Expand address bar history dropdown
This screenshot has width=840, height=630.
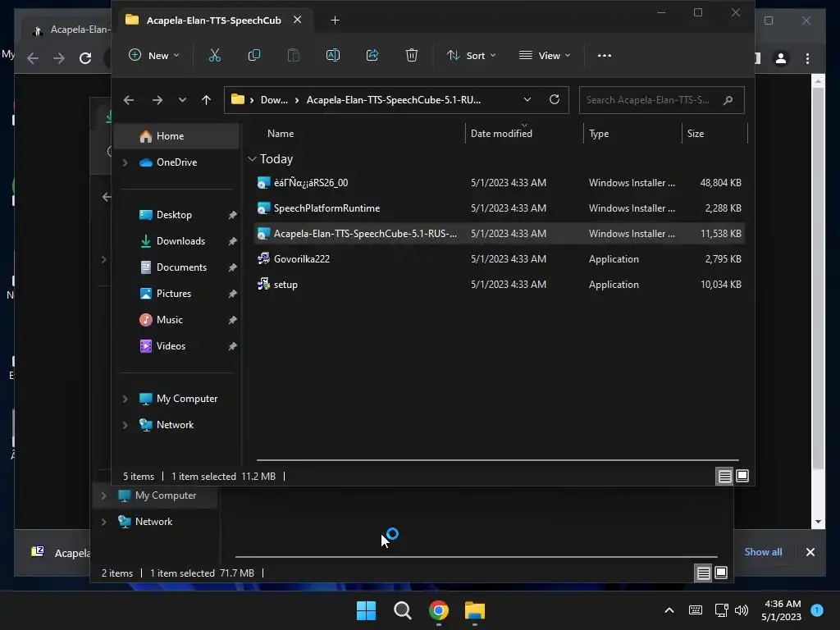[527, 99]
